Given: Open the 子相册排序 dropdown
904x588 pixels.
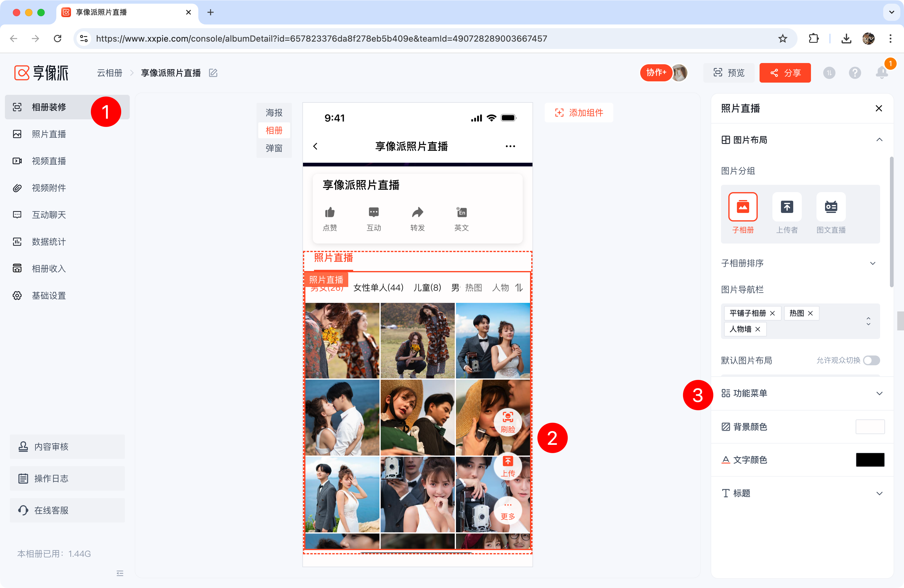Looking at the screenshot, I should tap(872, 263).
